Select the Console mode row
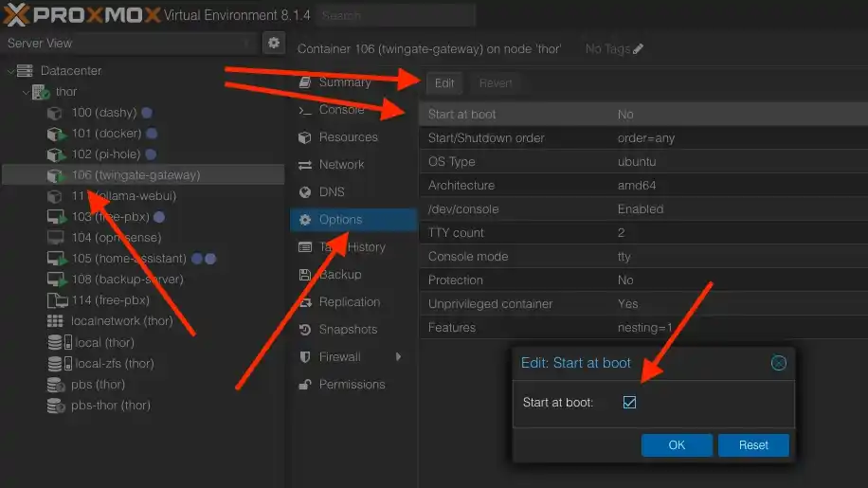 [643, 256]
